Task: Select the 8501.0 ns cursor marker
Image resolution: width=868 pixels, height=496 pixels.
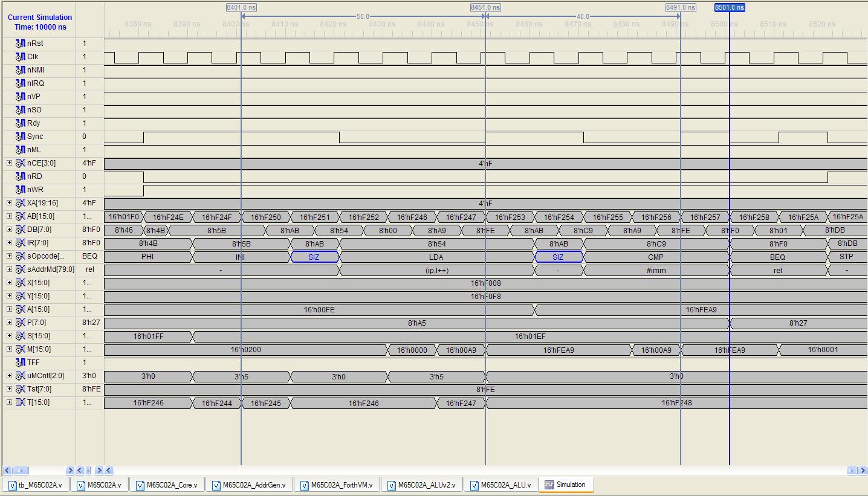Action: [729, 7]
